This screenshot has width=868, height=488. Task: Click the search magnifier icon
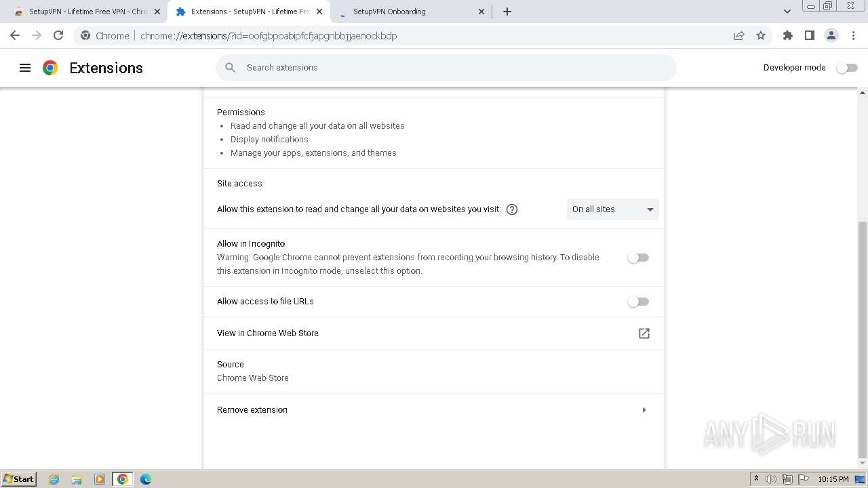coord(231,68)
